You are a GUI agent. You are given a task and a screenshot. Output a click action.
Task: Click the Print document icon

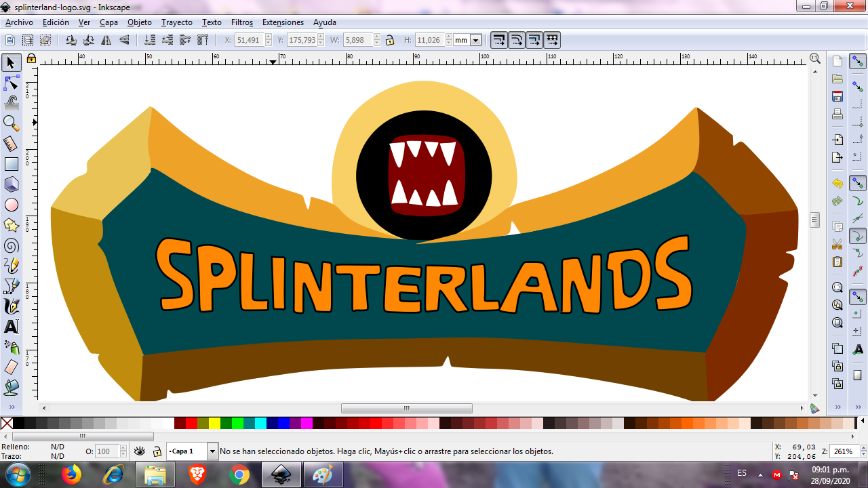tap(837, 113)
